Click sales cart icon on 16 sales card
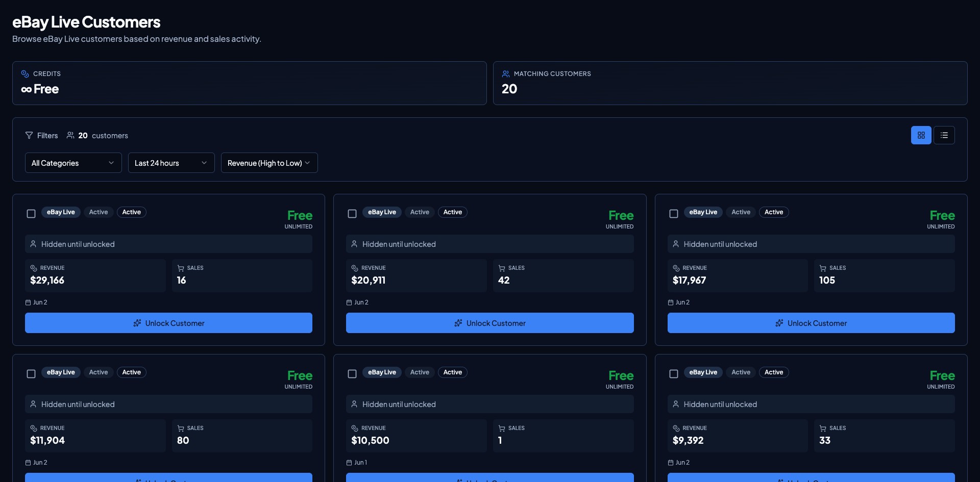980x482 pixels. tap(181, 268)
